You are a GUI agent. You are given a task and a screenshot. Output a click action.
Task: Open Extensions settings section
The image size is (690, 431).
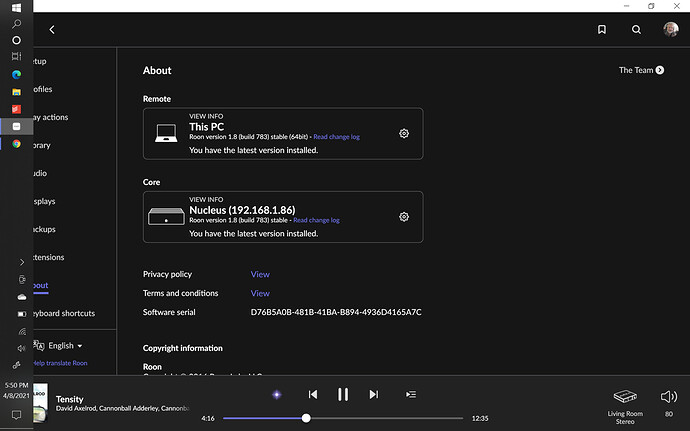click(49, 257)
